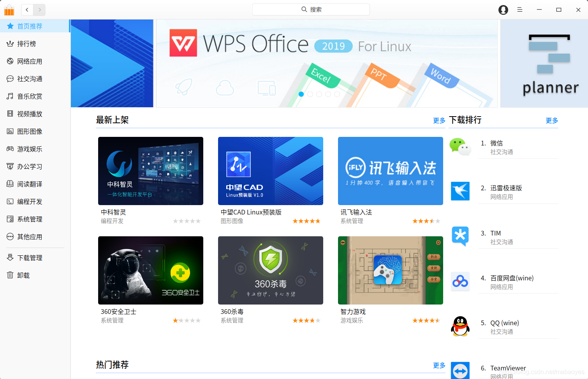Click the star icon beside 首页推荐
Image resolution: width=588 pixels, height=379 pixels.
[10, 26]
